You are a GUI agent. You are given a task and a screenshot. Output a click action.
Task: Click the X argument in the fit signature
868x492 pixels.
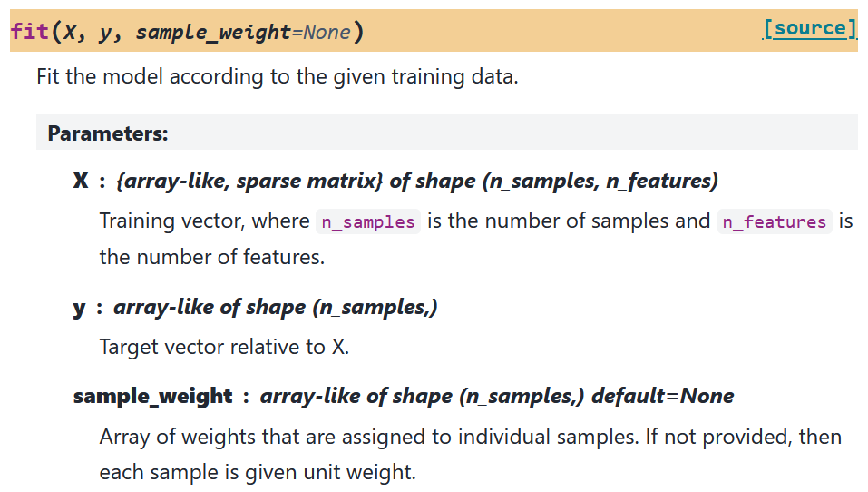click(x=70, y=32)
